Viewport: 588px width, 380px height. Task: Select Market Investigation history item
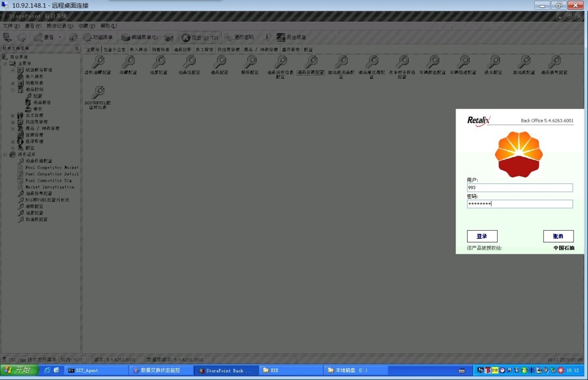[50, 187]
